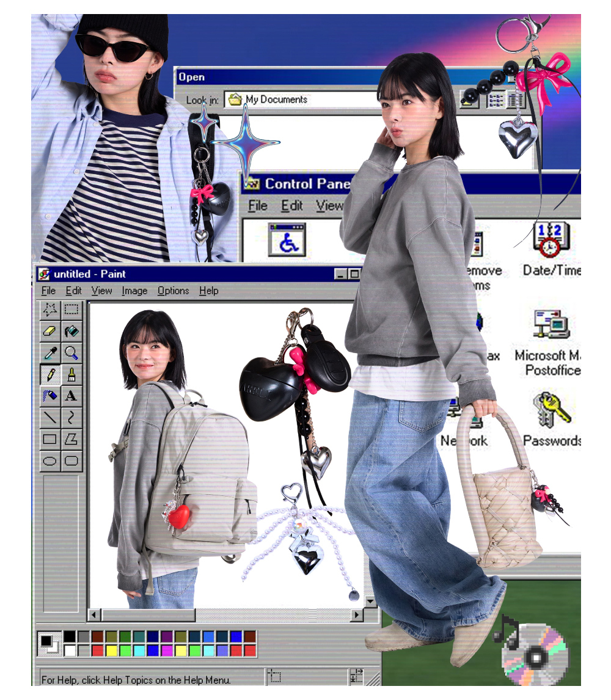The width and height of the screenshot is (611, 700).
Task: Select the Curve tool in Paint
Action: (71, 417)
